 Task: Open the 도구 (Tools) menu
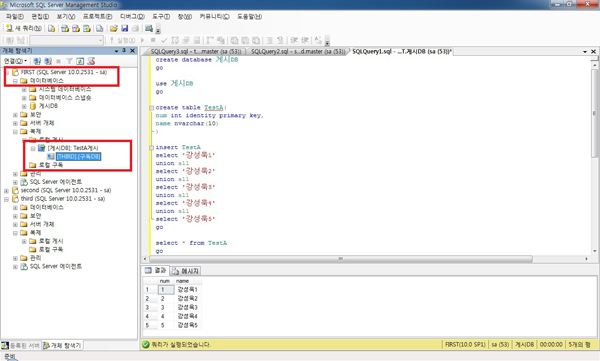click(x=161, y=16)
